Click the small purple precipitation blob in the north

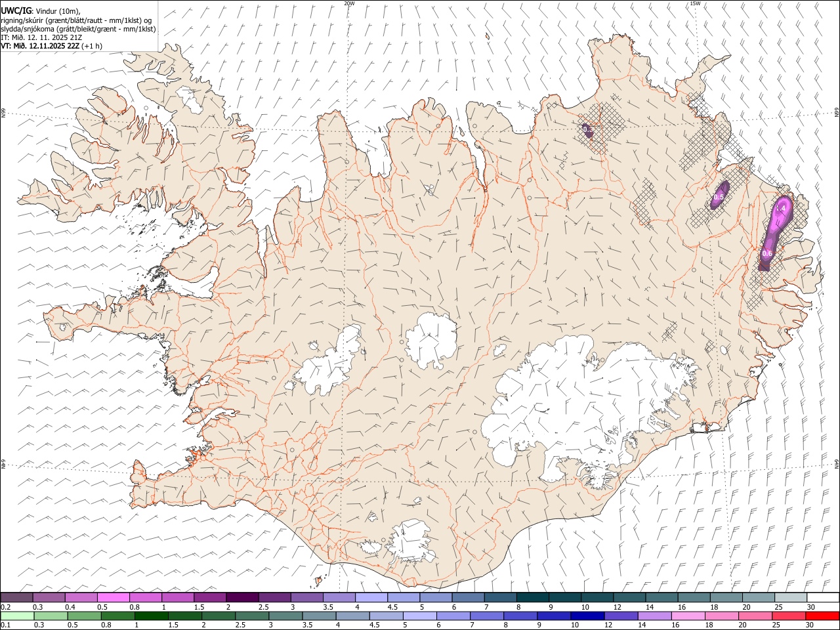coord(587,131)
